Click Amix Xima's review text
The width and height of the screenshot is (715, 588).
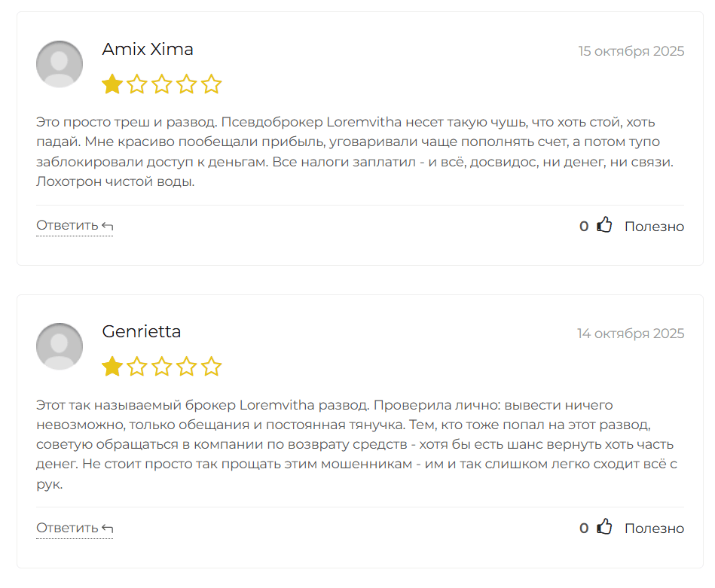pyautogui.click(x=354, y=151)
